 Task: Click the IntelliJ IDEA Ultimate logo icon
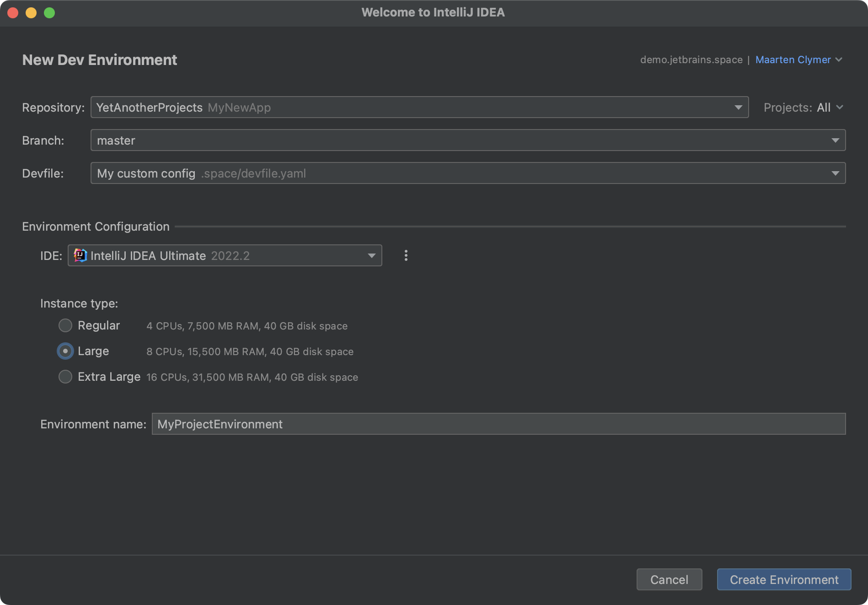[x=80, y=255]
